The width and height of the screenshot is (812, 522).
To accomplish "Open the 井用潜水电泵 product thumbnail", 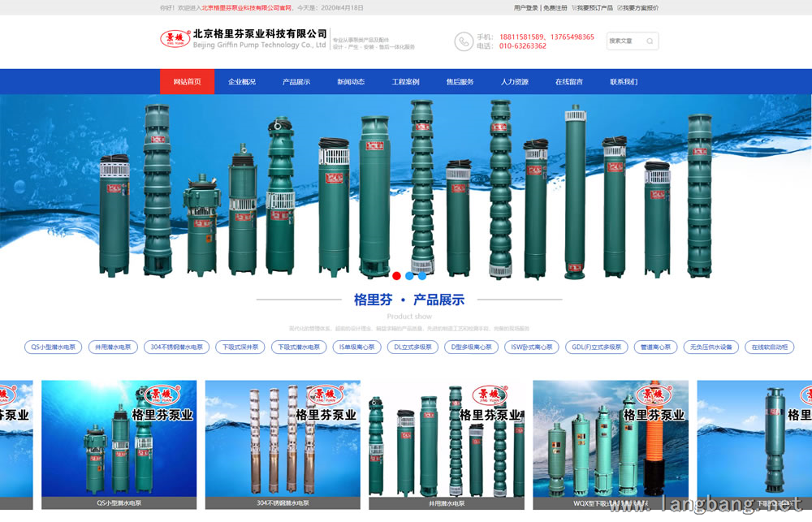I will click(447, 444).
